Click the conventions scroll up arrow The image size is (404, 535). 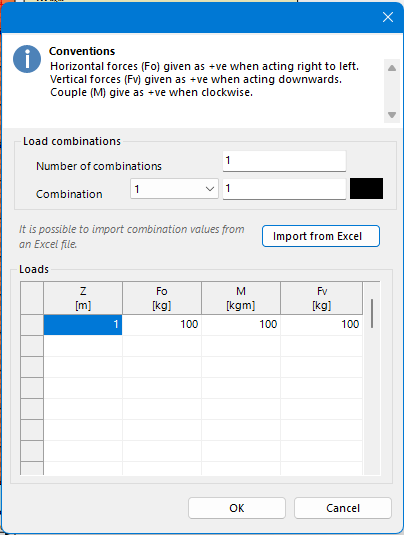tap(392, 68)
